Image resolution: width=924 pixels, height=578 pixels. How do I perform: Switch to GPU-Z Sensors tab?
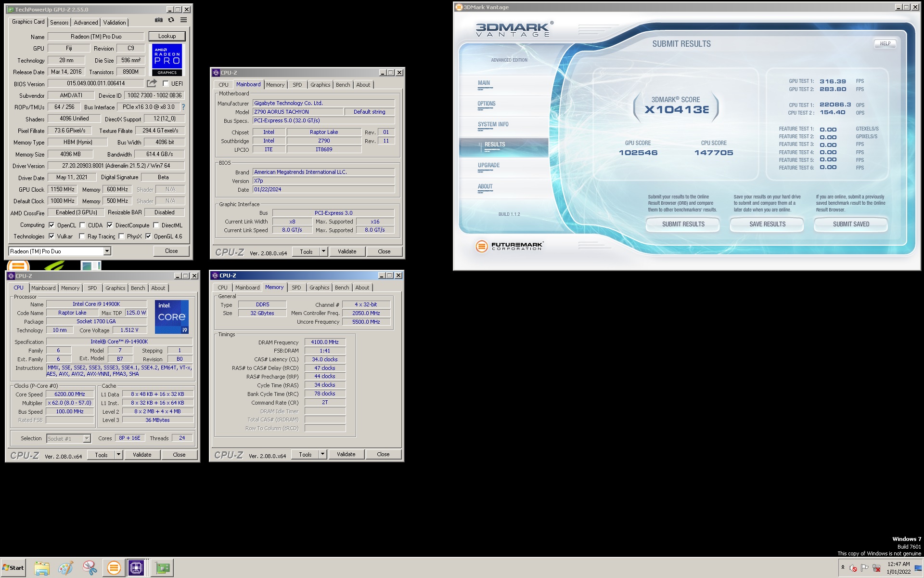59,23
